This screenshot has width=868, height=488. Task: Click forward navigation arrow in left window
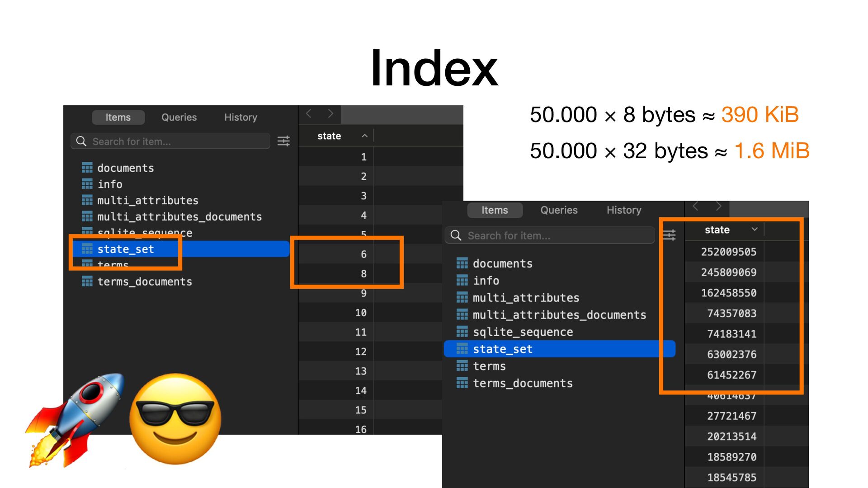point(330,114)
